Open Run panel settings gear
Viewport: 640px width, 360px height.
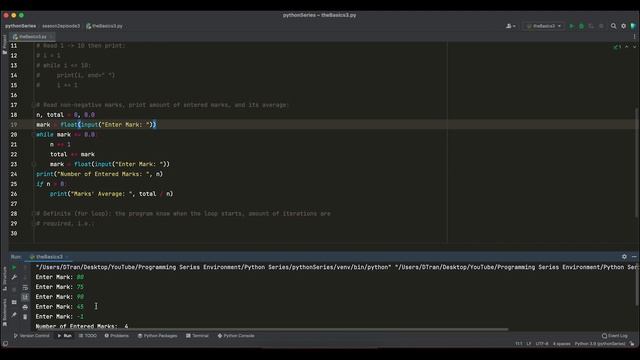[624, 257]
